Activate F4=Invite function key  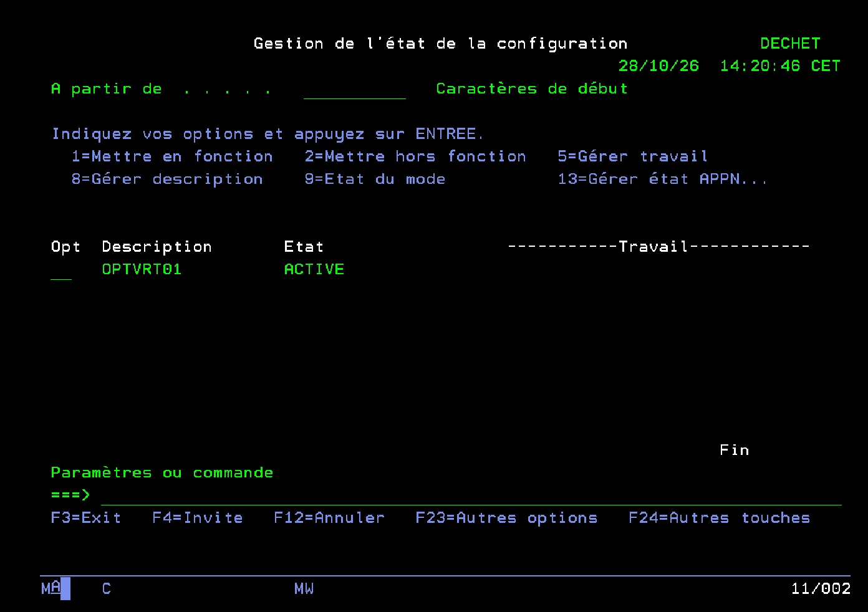pyautogui.click(x=198, y=518)
